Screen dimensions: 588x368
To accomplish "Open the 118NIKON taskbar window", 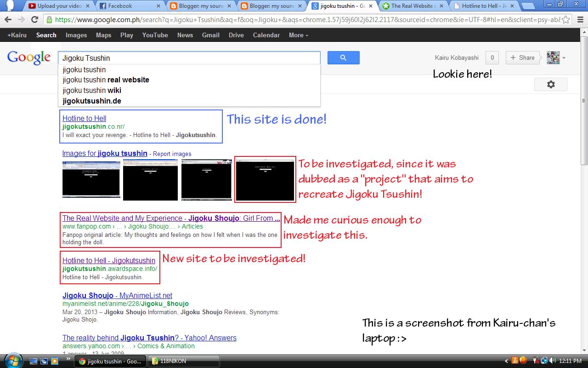I will (x=183, y=361).
